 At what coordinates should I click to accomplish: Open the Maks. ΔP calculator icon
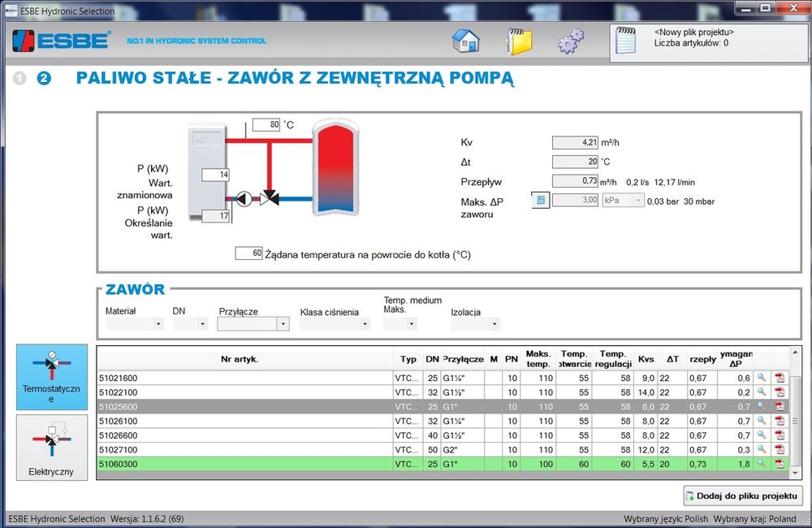coord(540,201)
